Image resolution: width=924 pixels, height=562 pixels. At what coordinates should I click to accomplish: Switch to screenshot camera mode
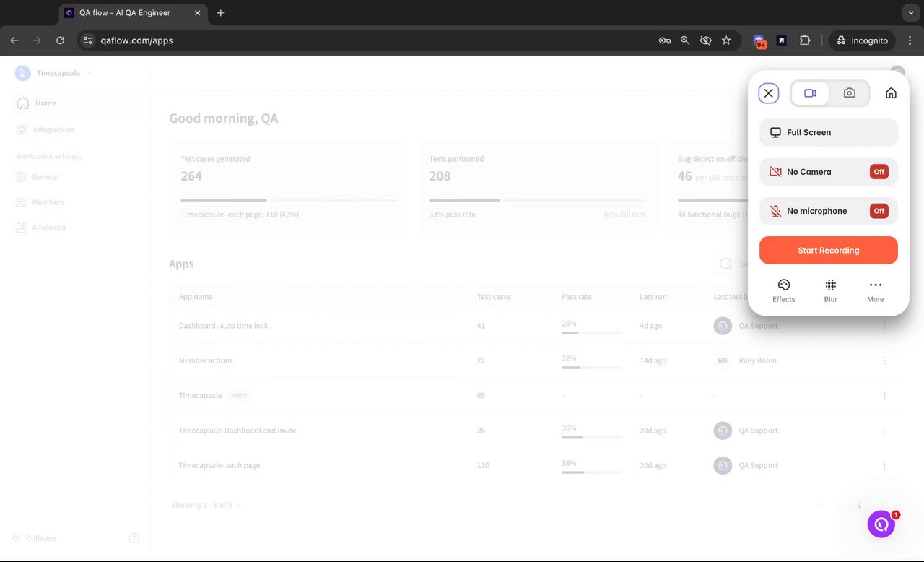(849, 93)
